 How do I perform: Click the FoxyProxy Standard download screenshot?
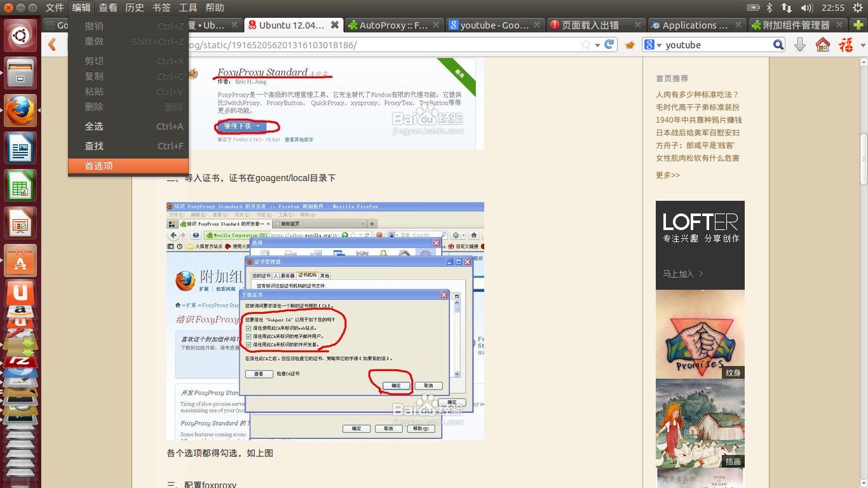pyautogui.click(x=325, y=103)
